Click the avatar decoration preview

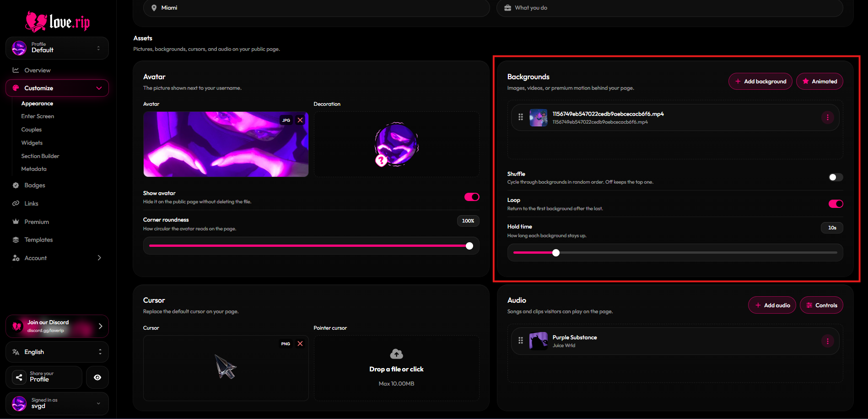click(396, 144)
